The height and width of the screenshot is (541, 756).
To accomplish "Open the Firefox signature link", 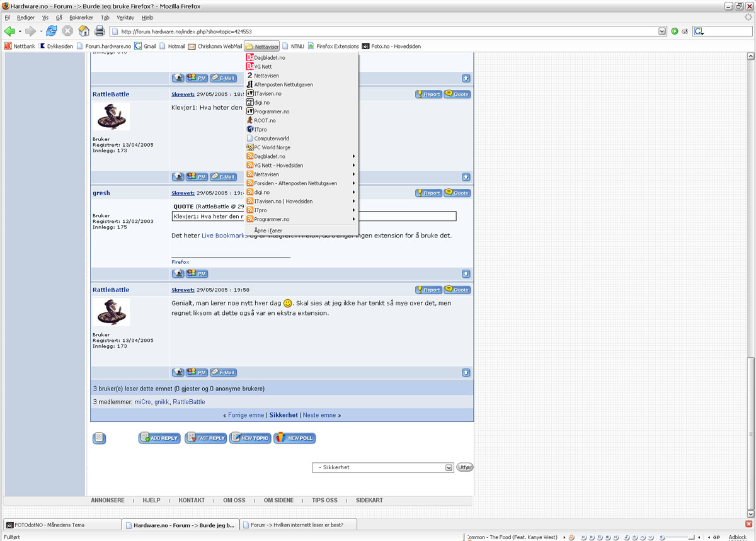I will pos(180,262).
